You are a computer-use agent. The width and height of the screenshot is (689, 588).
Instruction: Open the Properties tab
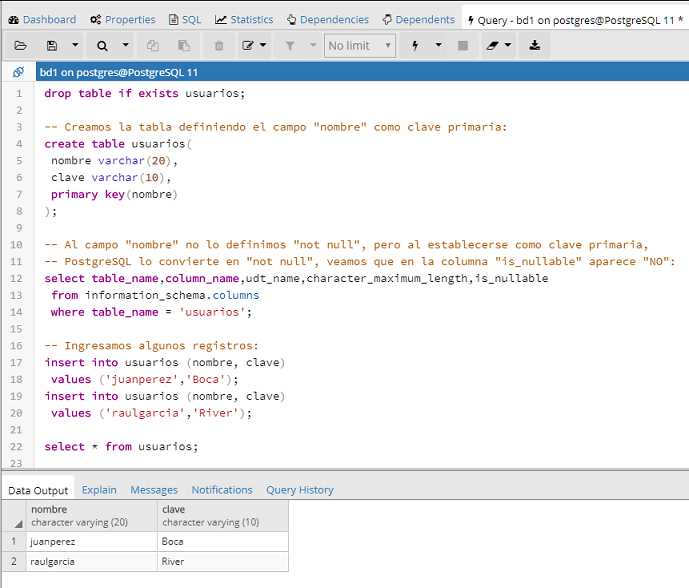123,19
